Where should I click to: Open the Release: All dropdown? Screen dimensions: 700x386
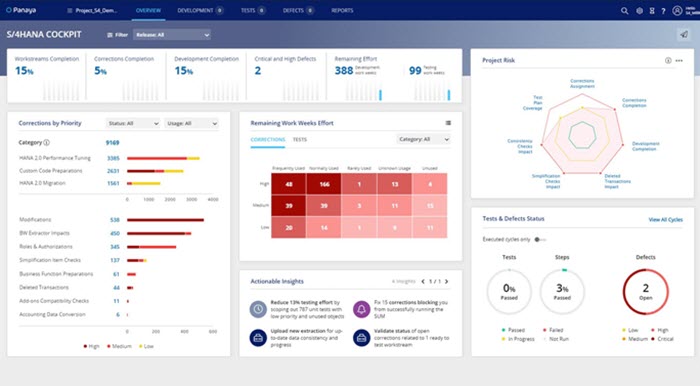click(172, 35)
